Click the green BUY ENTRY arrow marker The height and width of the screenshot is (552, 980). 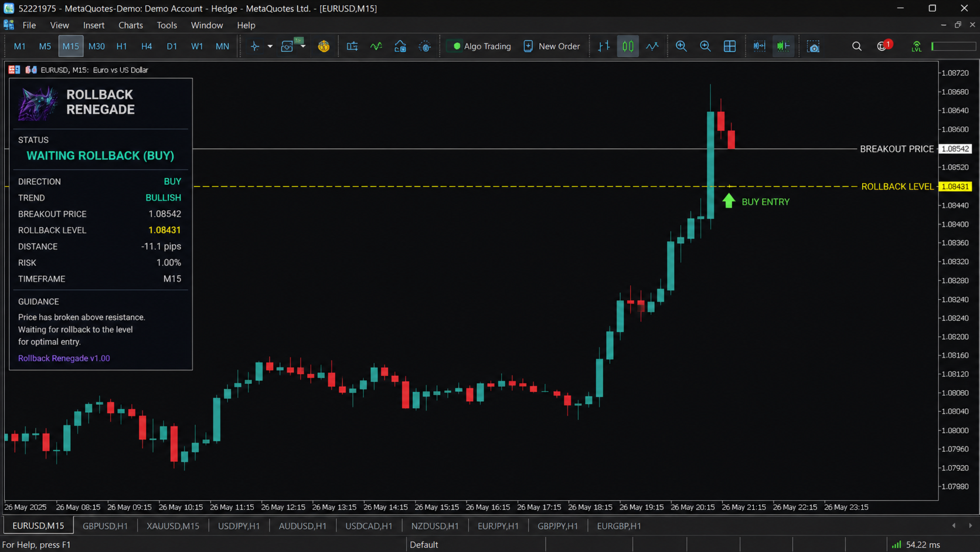(x=729, y=201)
